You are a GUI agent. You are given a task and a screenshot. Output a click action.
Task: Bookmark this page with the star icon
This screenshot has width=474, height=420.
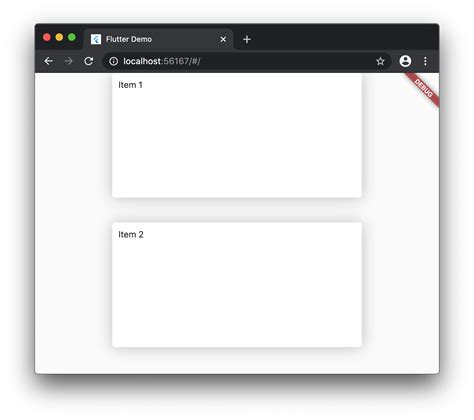[380, 61]
